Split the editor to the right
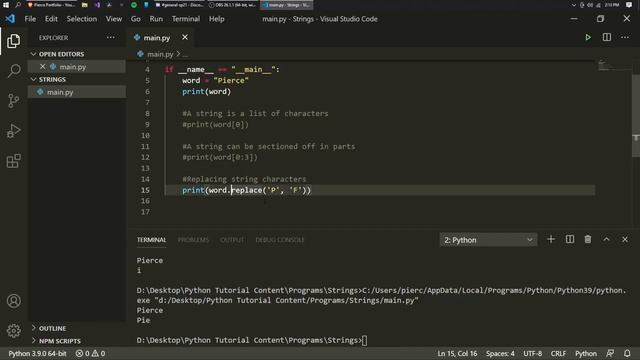Viewport: 640px width, 360px height. 607,38
